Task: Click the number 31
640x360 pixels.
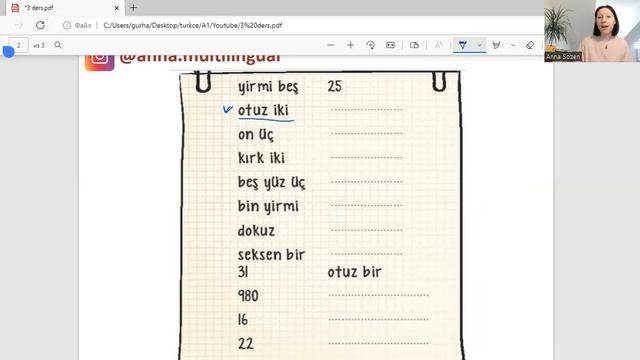Action: tap(243, 272)
